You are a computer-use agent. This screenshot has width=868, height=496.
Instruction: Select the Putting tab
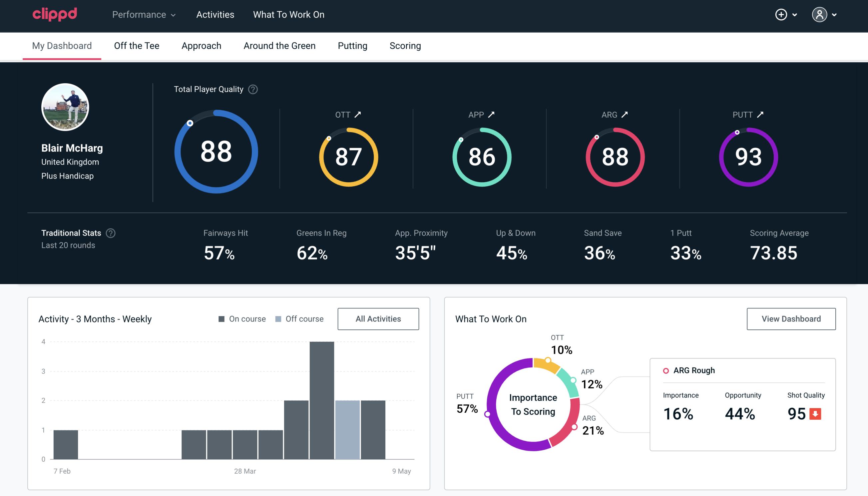click(352, 45)
